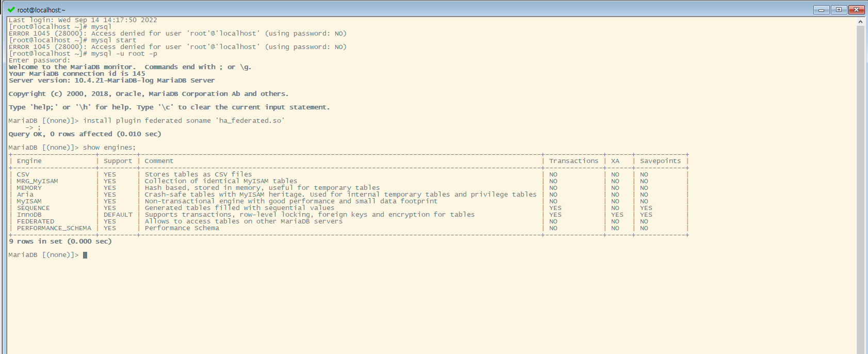Click the 'InnoDB' engine name
This screenshot has width=868, height=354.
point(29,215)
